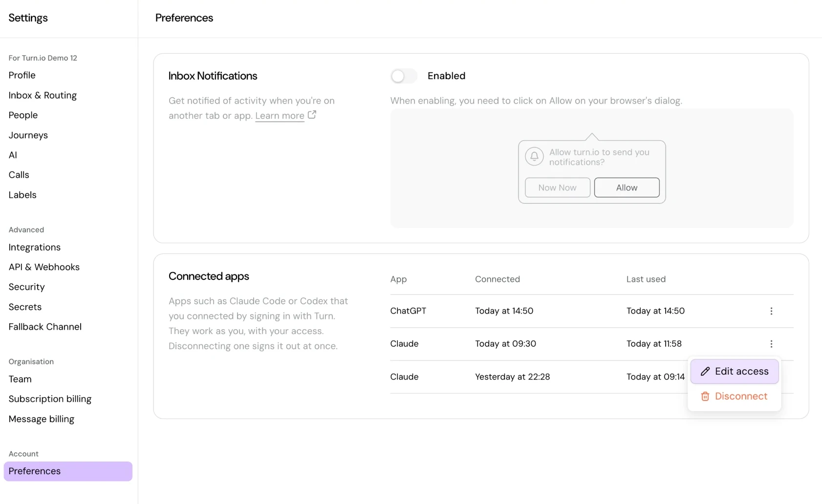Go to Integrations under Advanced
Viewport: 822px width, 504px height.
34,247
